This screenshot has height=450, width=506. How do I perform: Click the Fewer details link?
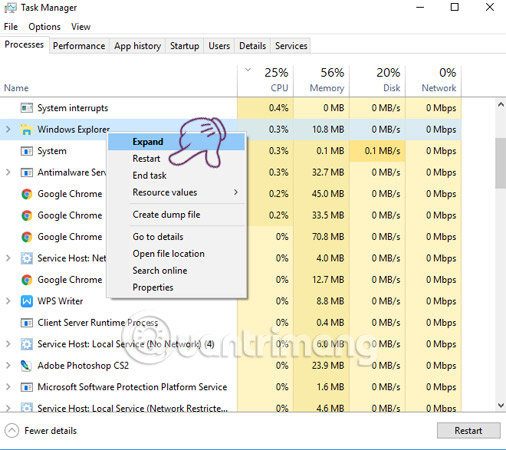pyautogui.click(x=50, y=431)
